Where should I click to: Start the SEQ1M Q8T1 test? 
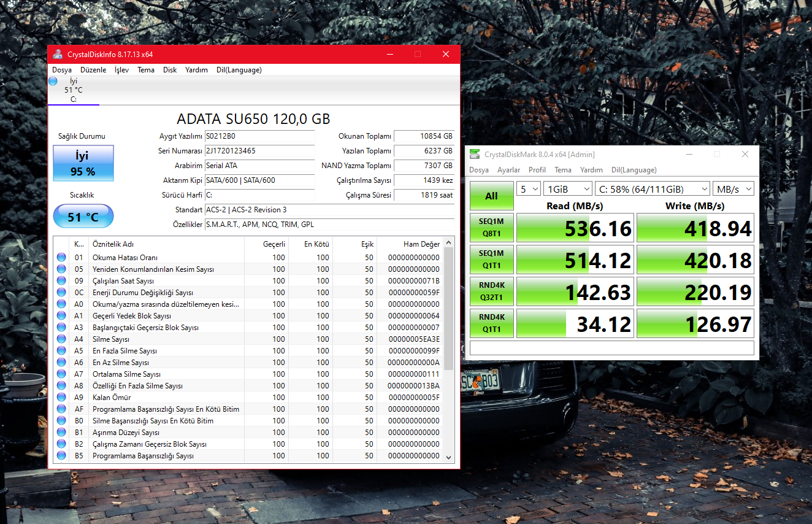[x=492, y=228]
